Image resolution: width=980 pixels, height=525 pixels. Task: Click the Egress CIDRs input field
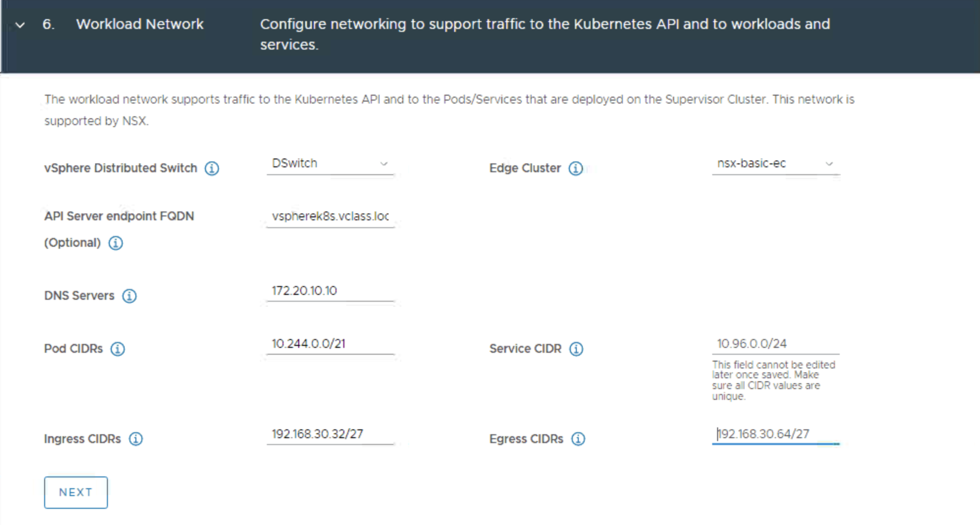coord(775,434)
